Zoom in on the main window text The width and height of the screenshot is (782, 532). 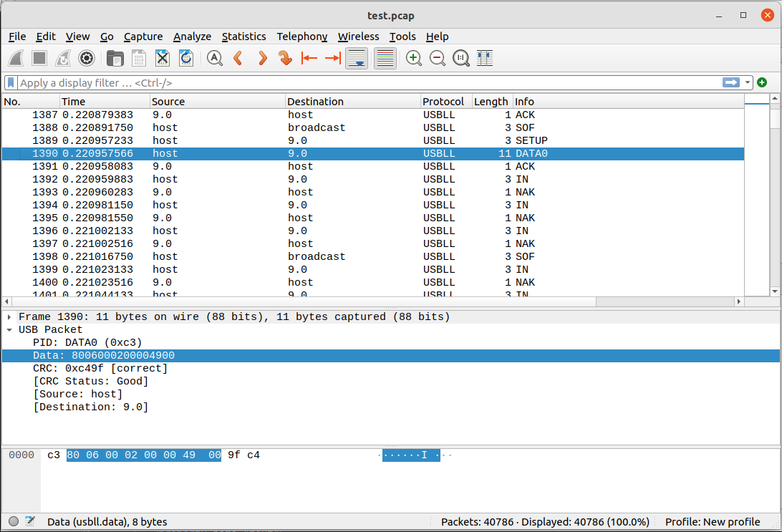413,58
